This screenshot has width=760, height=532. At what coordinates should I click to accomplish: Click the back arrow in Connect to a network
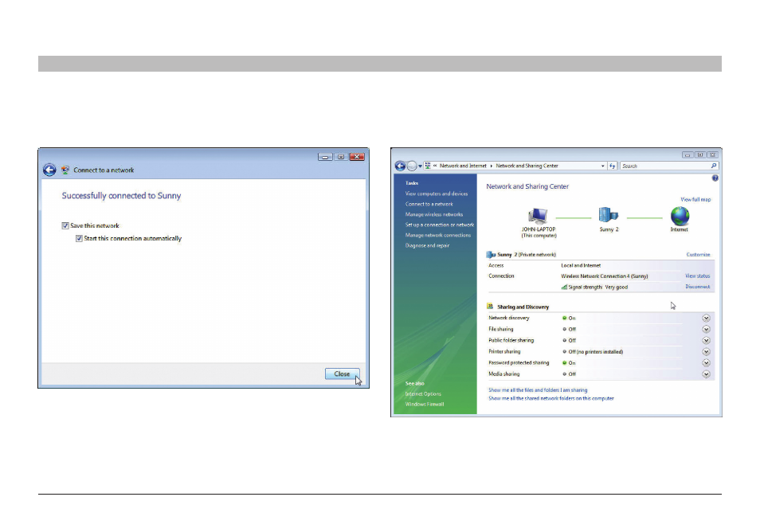click(x=49, y=170)
